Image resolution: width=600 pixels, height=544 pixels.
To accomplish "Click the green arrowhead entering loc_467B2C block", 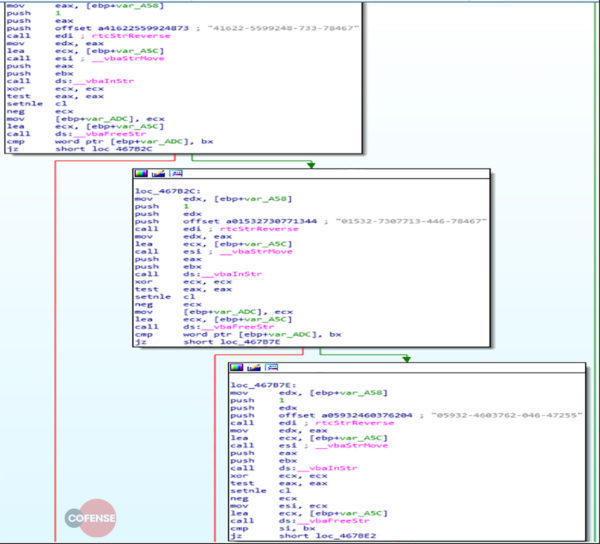I will click(x=311, y=164).
